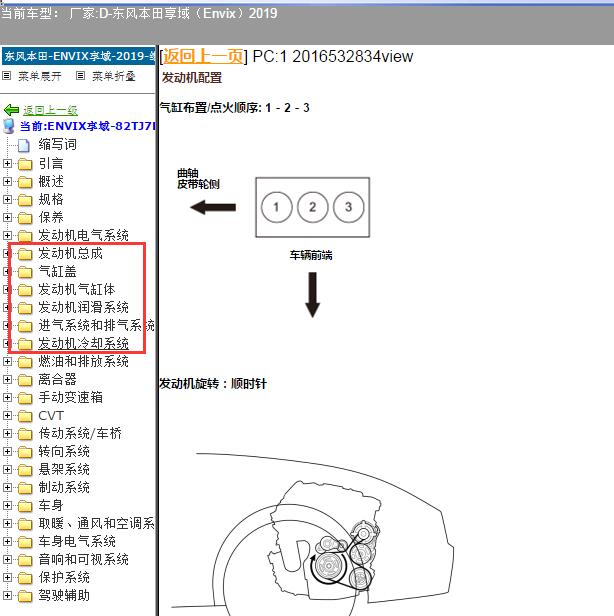Open the 发动机总成 tree entry

click(70, 253)
